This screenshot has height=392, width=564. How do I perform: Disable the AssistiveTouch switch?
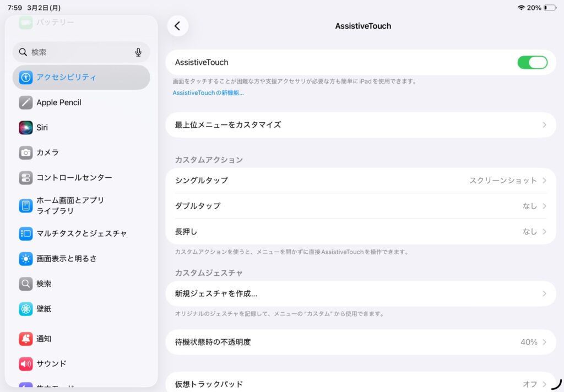pos(532,63)
